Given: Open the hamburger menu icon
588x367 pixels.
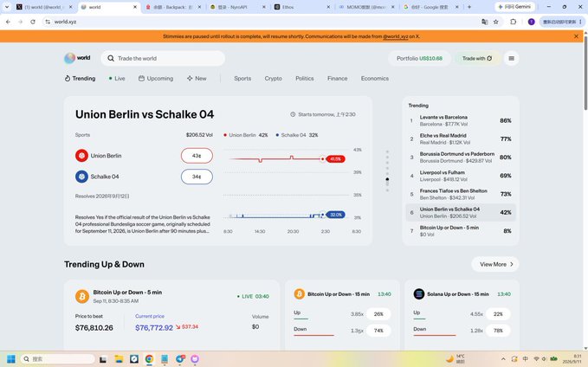Looking at the screenshot, I should (511, 59).
